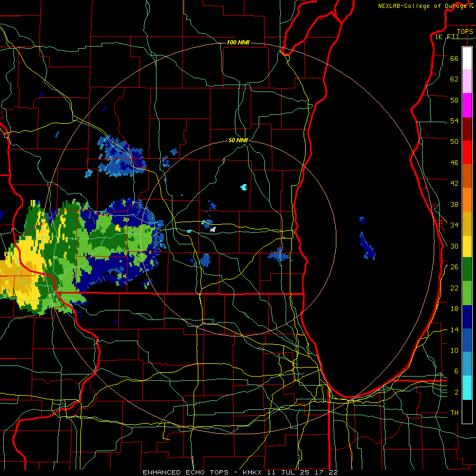
Task: Click the '100 NMI' range ring label
Action: pos(238,42)
